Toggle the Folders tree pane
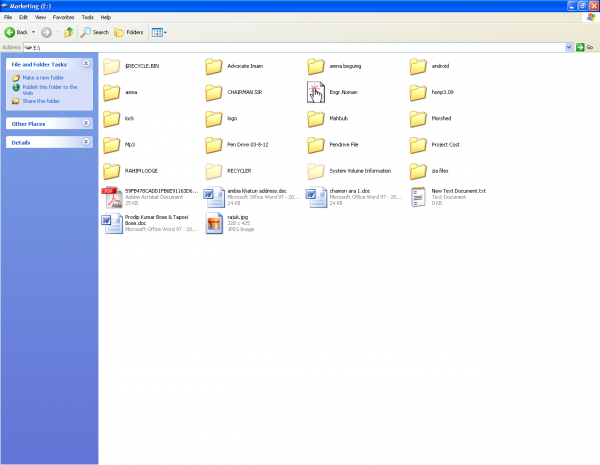This screenshot has height=465, width=600. [x=127, y=32]
